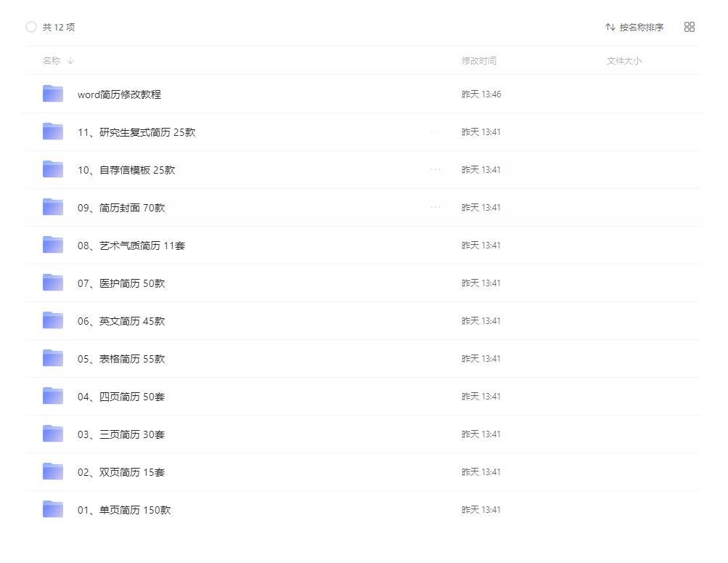Click folder icon for 10、自荐信模板 25款
Screen dimensions: 728x563
pos(53,169)
